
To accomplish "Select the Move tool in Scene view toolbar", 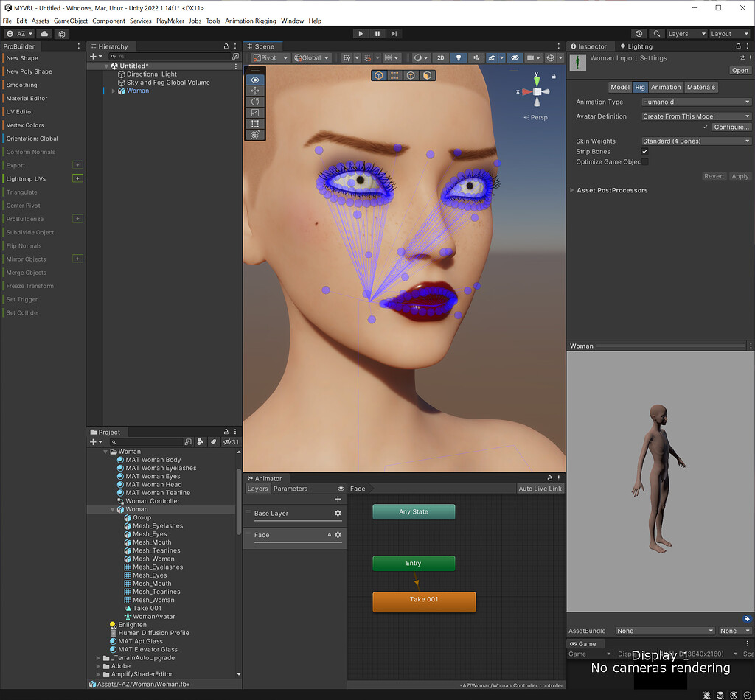I will click(254, 91).
